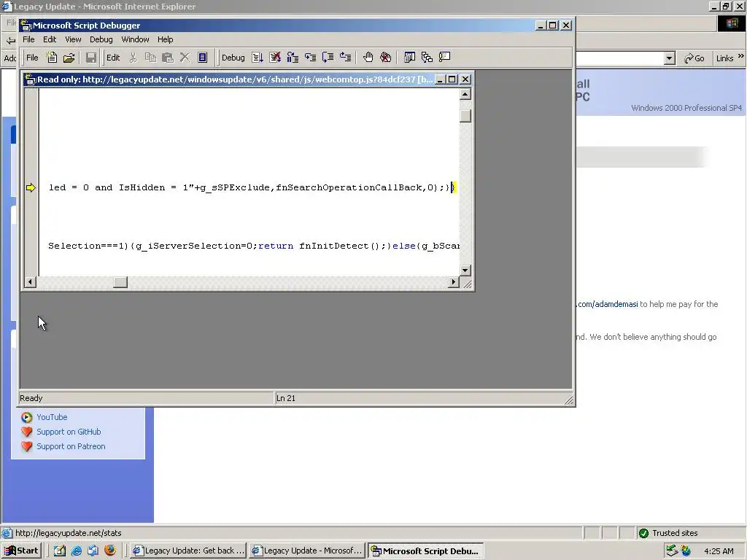Open the Command Window icon
Screen dimensions: 747x560
point(444,58)
